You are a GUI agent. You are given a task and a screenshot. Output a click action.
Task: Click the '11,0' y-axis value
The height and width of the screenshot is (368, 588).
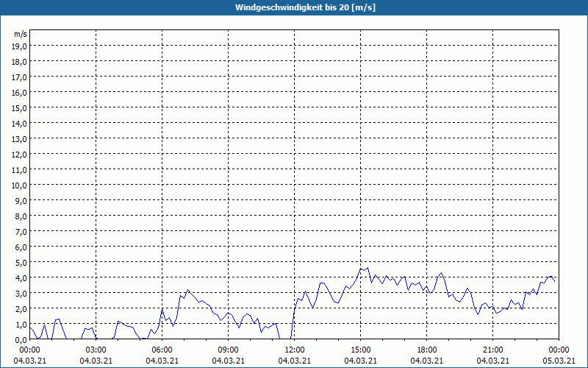pos(19,170)
